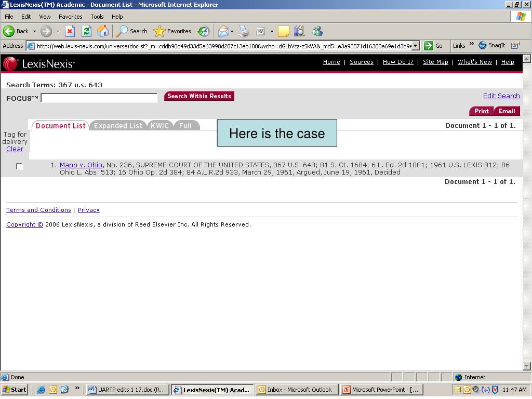Refresh the page with the Refresh icon
The height and width of the screenshot is (399, 532).
click(x=87, y=31)
